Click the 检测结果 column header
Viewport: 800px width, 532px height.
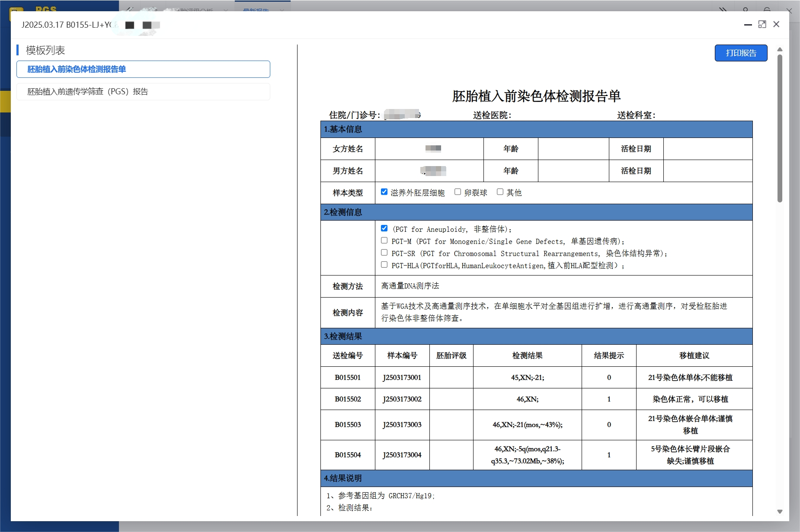click(x=528, y=356)
